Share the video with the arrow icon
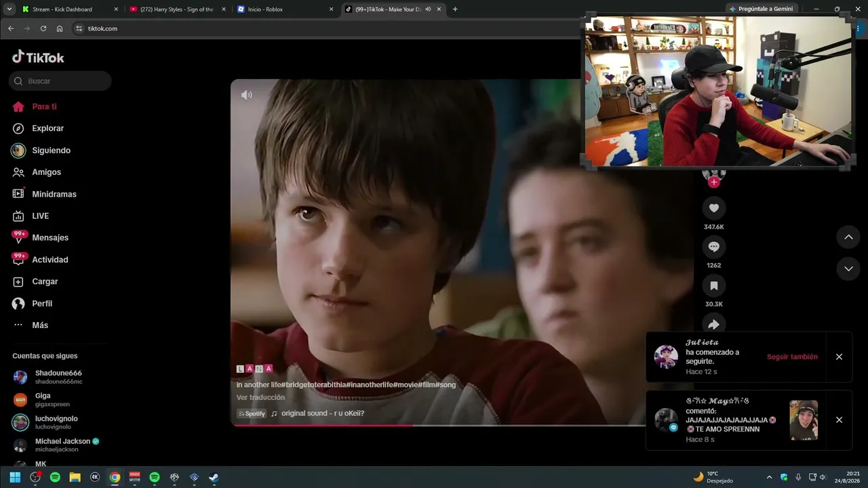This screenshot has height=488, width=868. [x=713, y=325]
